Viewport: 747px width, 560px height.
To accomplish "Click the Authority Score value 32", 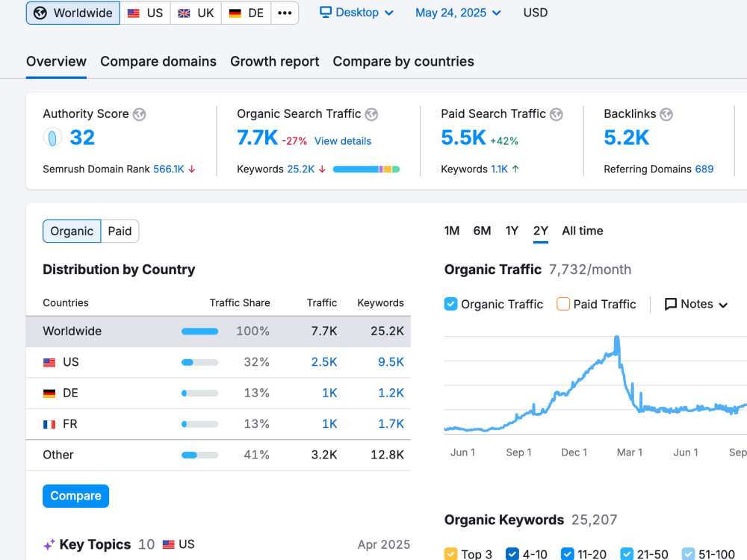I will click(82, 137).
